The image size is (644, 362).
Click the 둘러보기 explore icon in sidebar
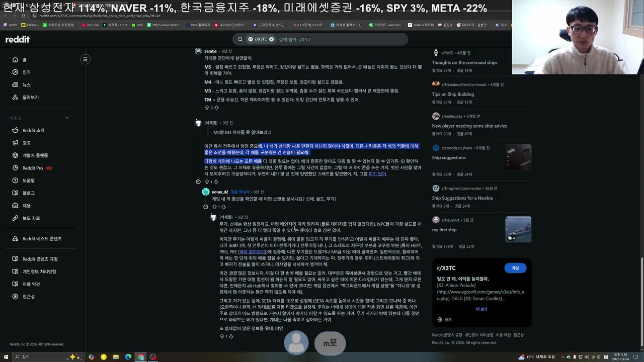15,97
